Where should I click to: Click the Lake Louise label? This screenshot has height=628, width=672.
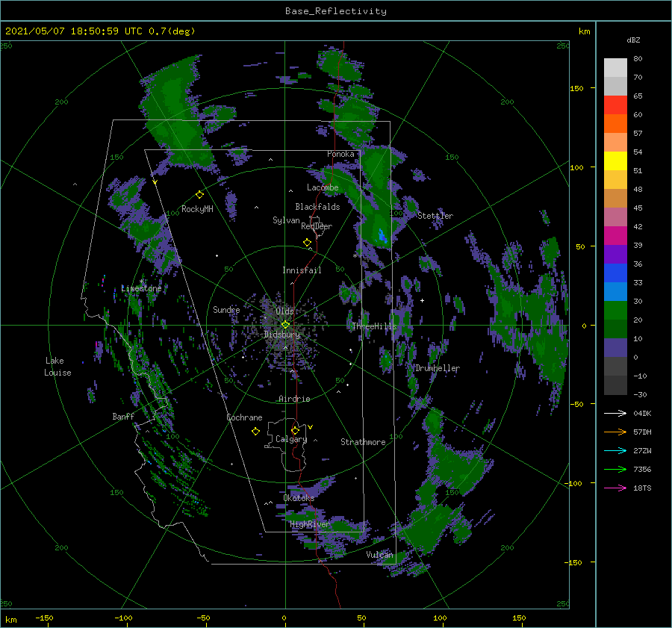click(x=57, y=367)
